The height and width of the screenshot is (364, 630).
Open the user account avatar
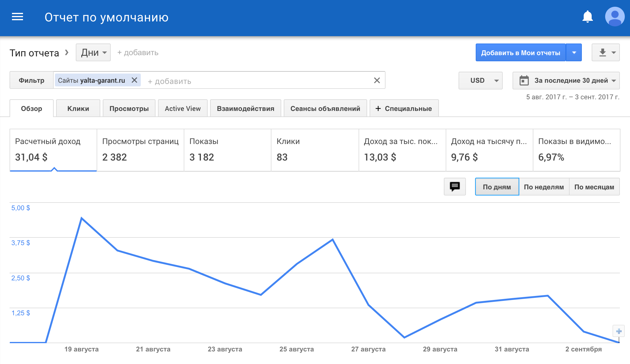tap(615, 17)
